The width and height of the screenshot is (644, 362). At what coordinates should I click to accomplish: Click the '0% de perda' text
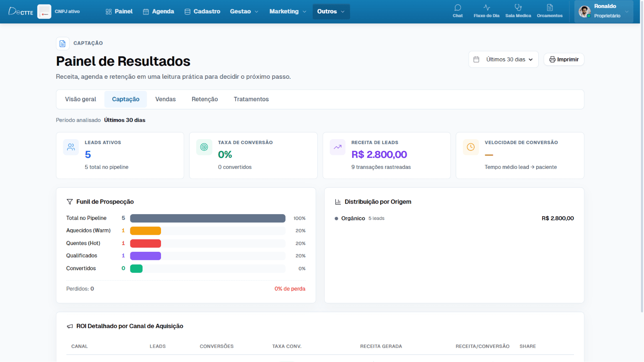click(x=290, y=289)
